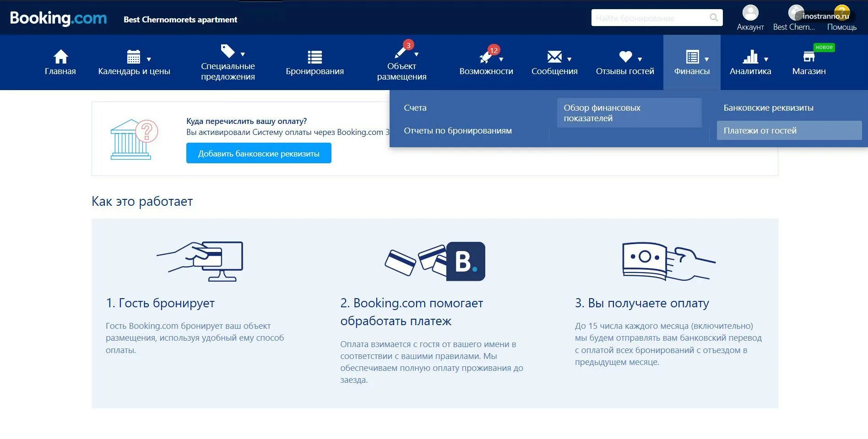Screen dimensions: 868x439
Task: Click the Объект размещения pencil icon
Action: (x=401, y=52)
